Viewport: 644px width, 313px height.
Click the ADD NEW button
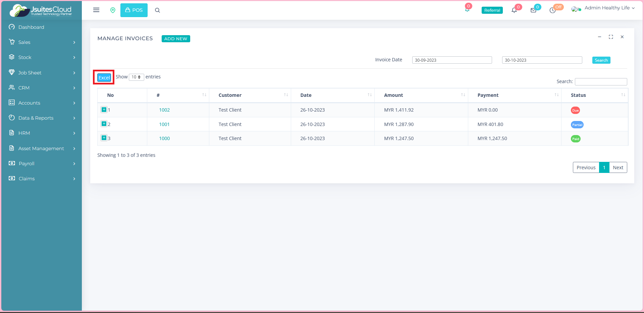(x=176, y=39)
